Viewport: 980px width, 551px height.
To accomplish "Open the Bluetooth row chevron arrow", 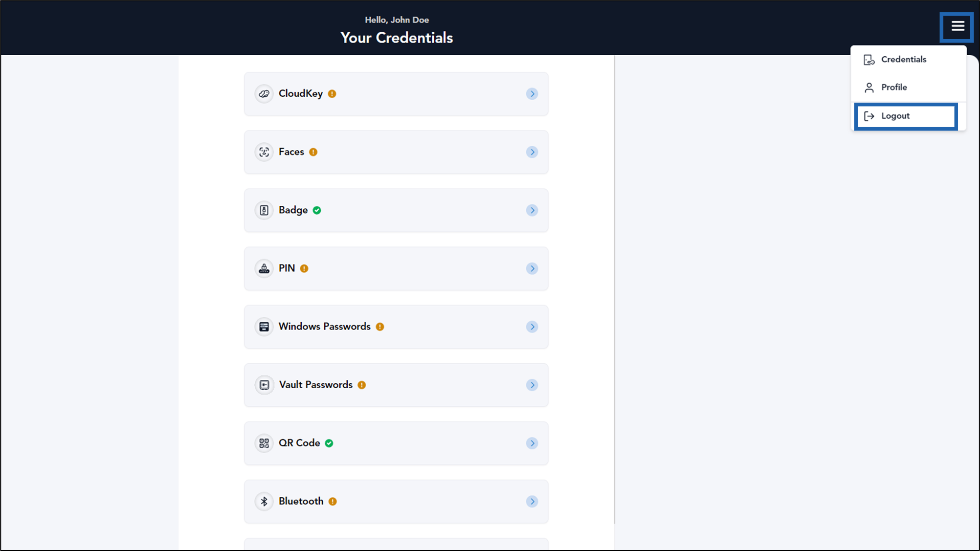I will [532, 501].
